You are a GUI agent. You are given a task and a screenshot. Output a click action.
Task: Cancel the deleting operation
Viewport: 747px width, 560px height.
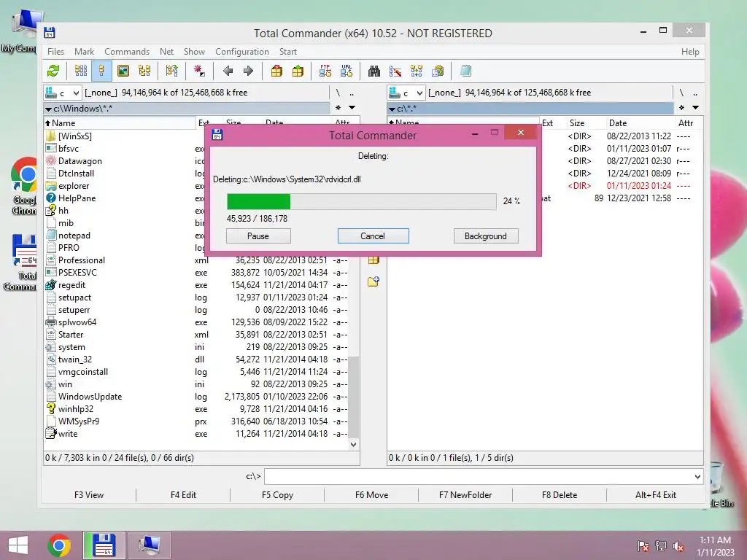tap(373, 236)
